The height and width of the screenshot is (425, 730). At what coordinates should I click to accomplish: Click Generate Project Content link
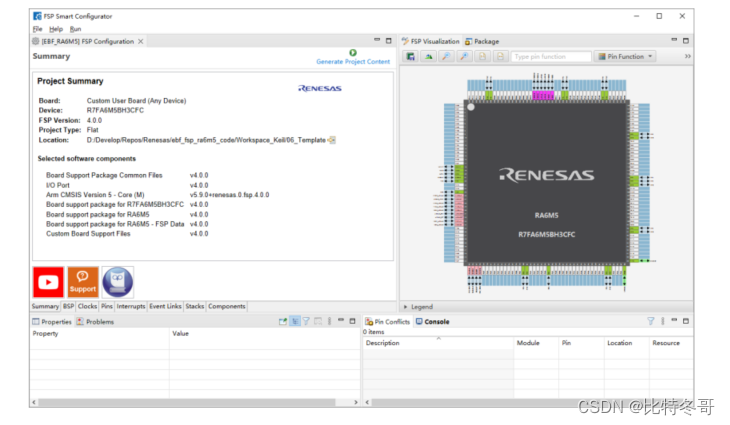tap(353, 61)
